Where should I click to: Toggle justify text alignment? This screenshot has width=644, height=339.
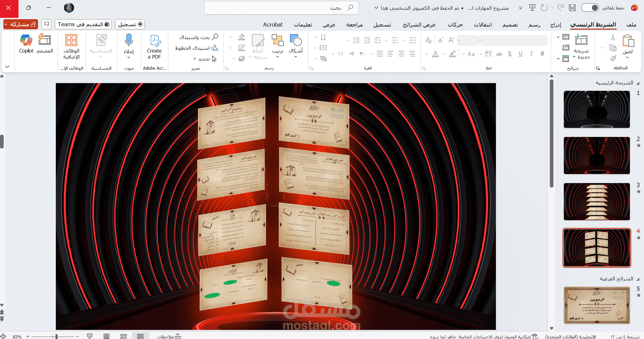[379, 54]
